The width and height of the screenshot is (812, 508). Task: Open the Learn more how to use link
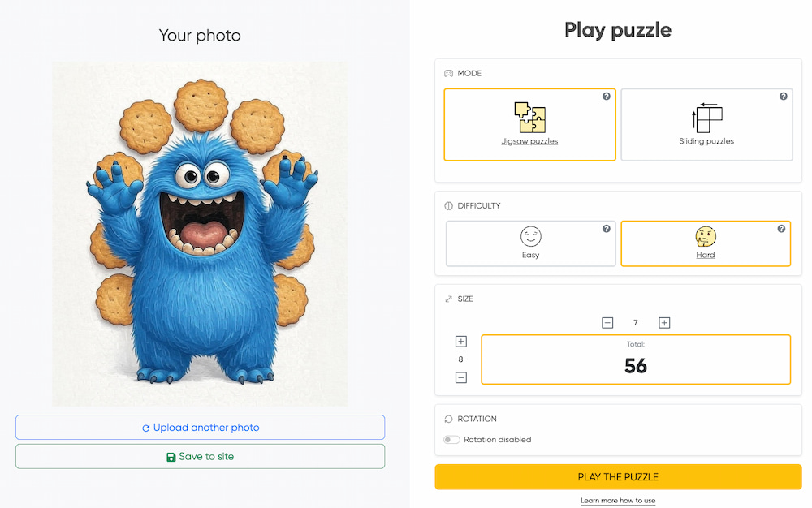618,500
